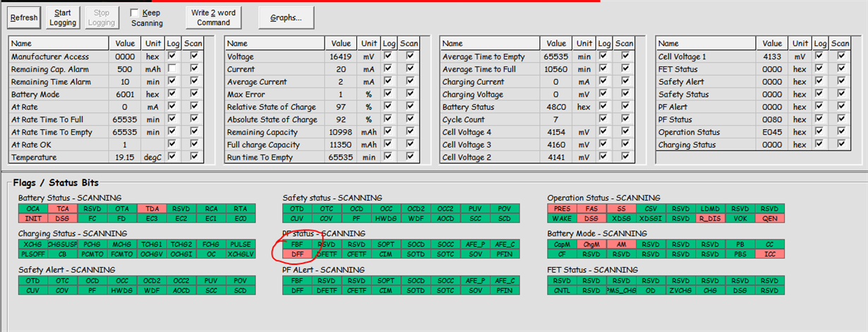Click the DFF flag in PF status bits

click(x=297, y=253)
